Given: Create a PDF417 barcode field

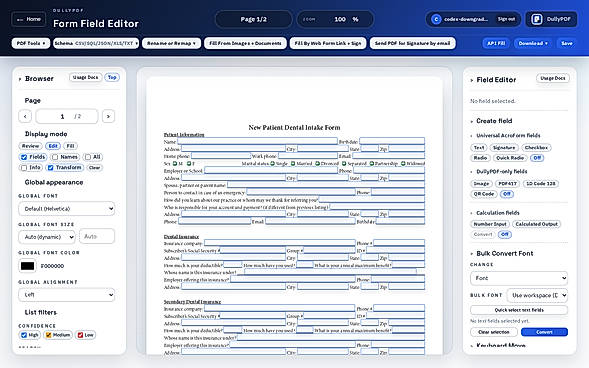Looking at the screenshot, I should click(507, 184).
